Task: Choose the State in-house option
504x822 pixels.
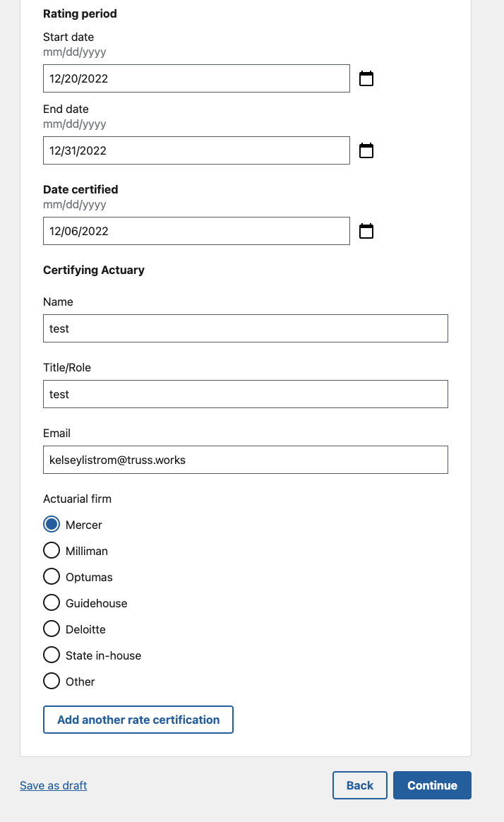Action: click(52, 655)
